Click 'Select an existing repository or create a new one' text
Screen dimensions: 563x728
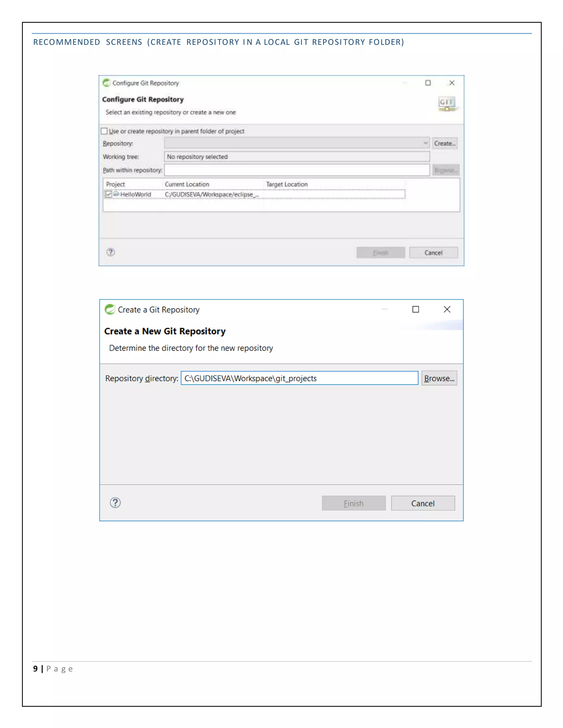coord(170,112)
